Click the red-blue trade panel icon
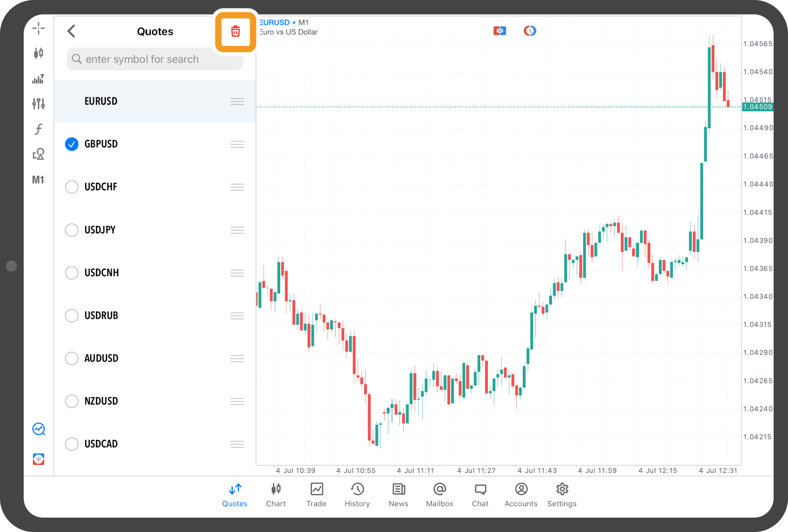 point(499,31)
